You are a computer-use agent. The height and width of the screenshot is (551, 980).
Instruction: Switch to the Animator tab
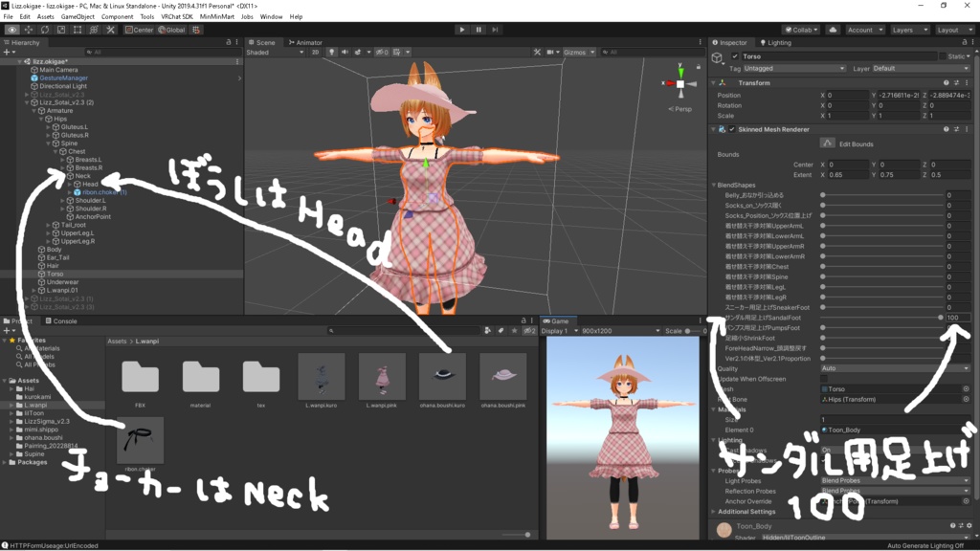point(306,42)
